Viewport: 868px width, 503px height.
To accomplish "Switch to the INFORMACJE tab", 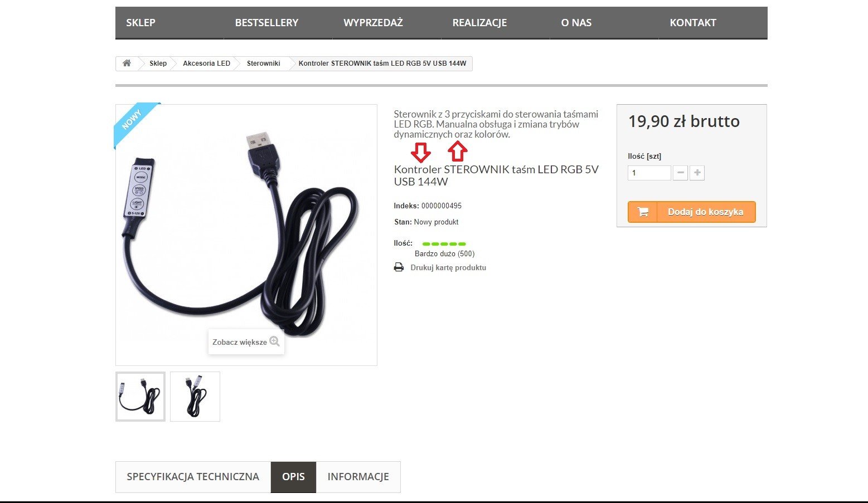I will [358, 477].
